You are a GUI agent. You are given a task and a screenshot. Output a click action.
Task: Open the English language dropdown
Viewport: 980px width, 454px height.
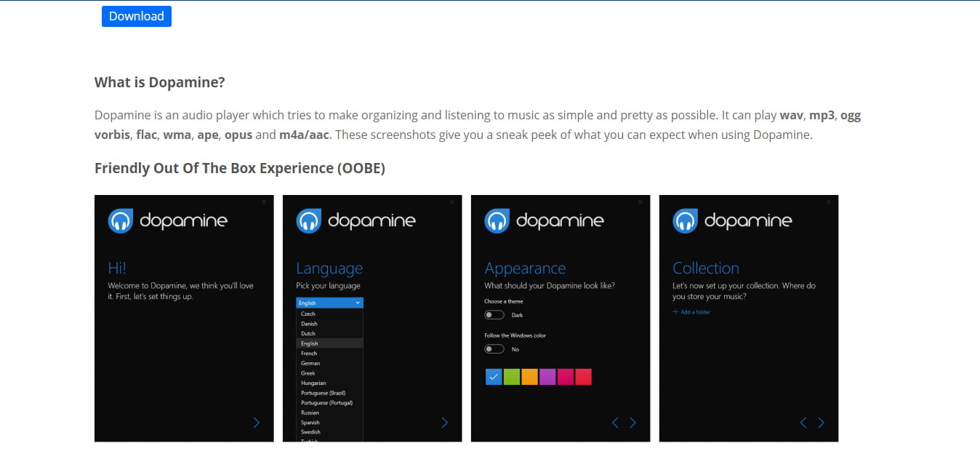[329, 303]
